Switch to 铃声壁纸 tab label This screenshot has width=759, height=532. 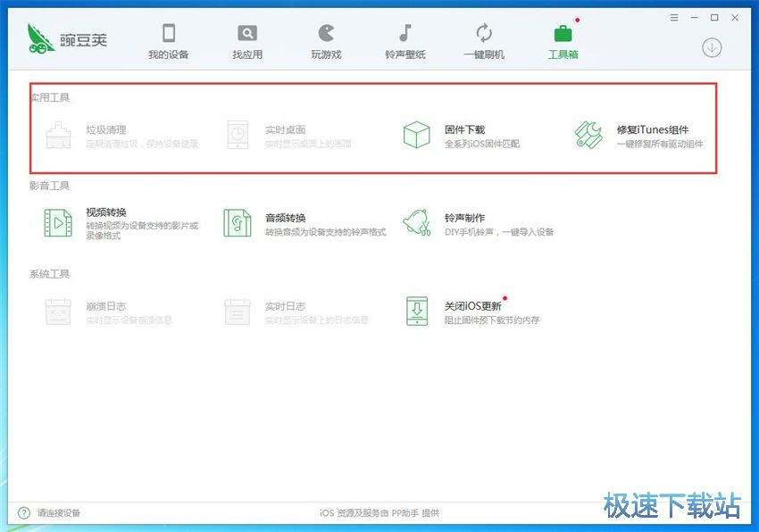pos(405,54)
